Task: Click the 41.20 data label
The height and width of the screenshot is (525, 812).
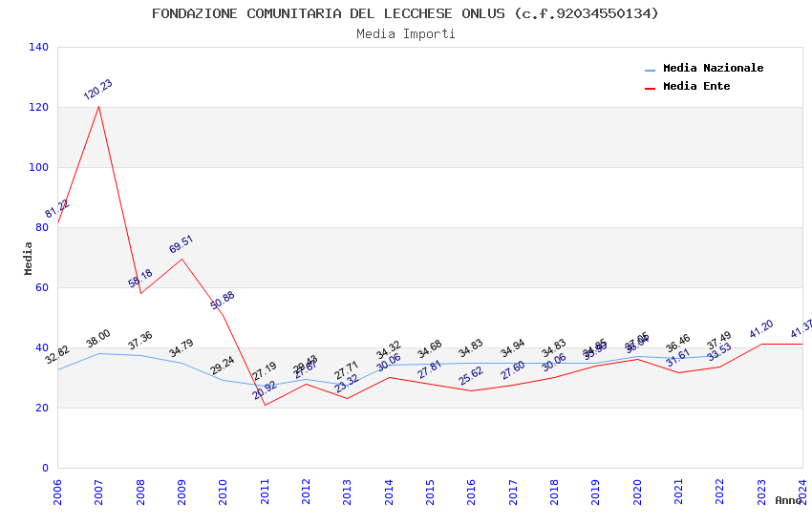Action: (761, 329)
